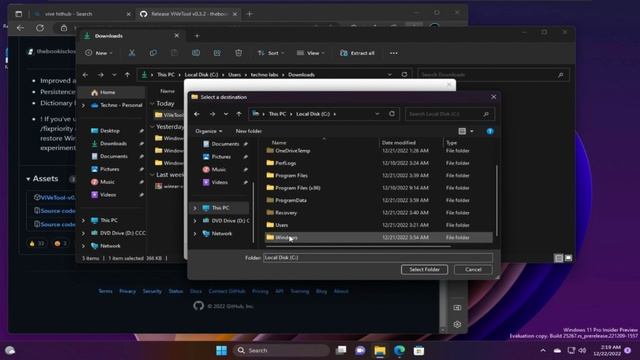The height and width of the screenshot is (360, 640).
Task: Select Videos in dialog sidebar
Action: pyautogui.click(x=215, y=182)
